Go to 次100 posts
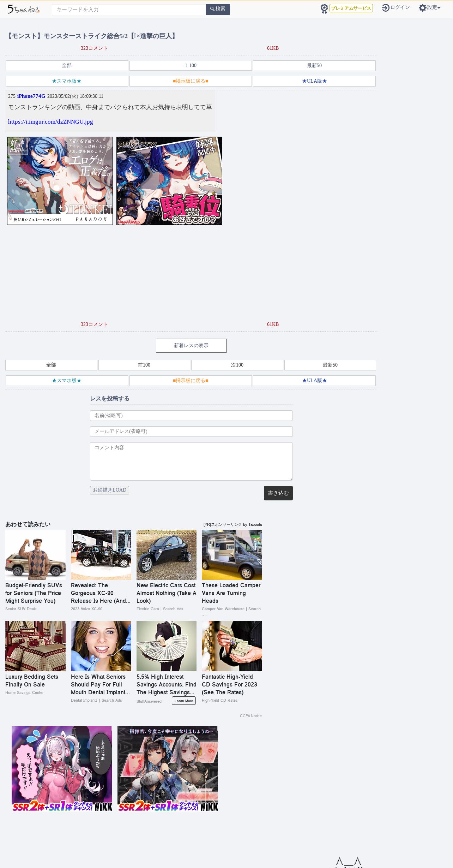 (x=237, y=365)
